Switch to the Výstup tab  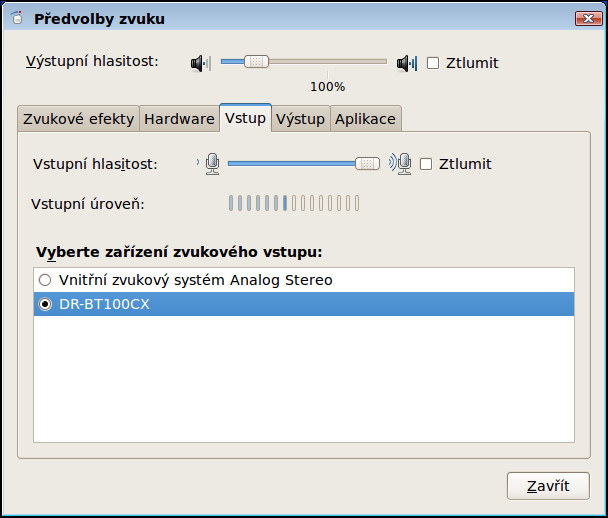301,119
